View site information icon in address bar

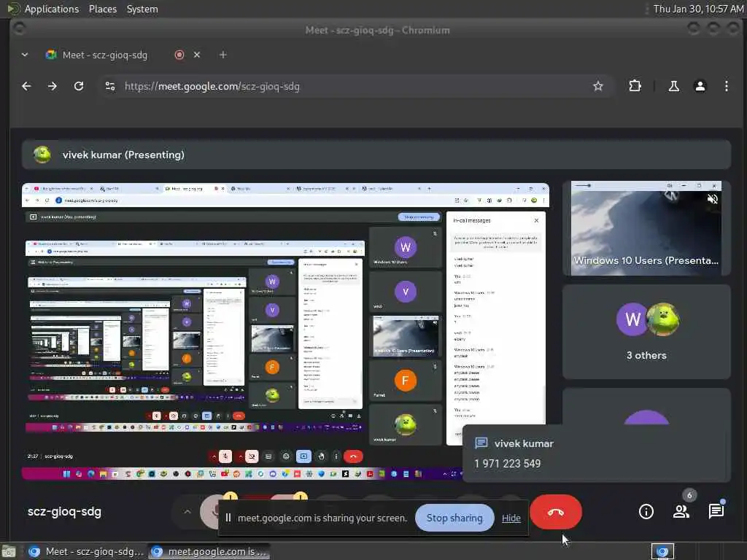(110, 86)
